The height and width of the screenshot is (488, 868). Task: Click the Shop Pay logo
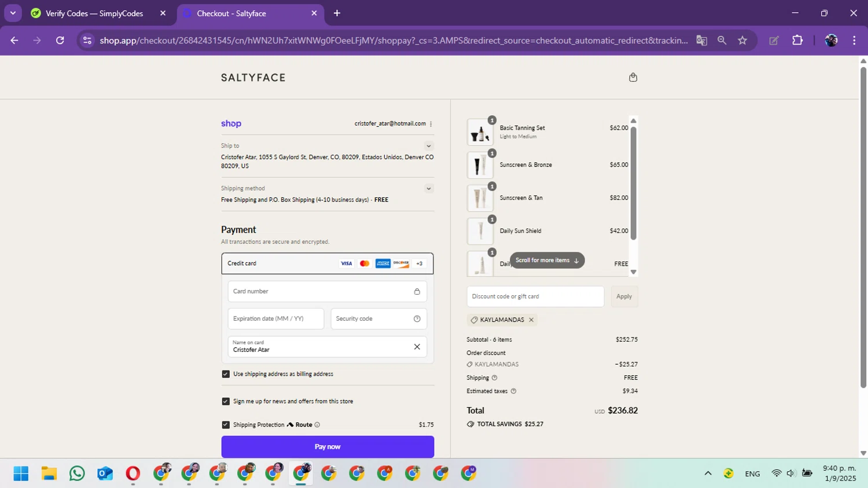(x=231, y=123)
